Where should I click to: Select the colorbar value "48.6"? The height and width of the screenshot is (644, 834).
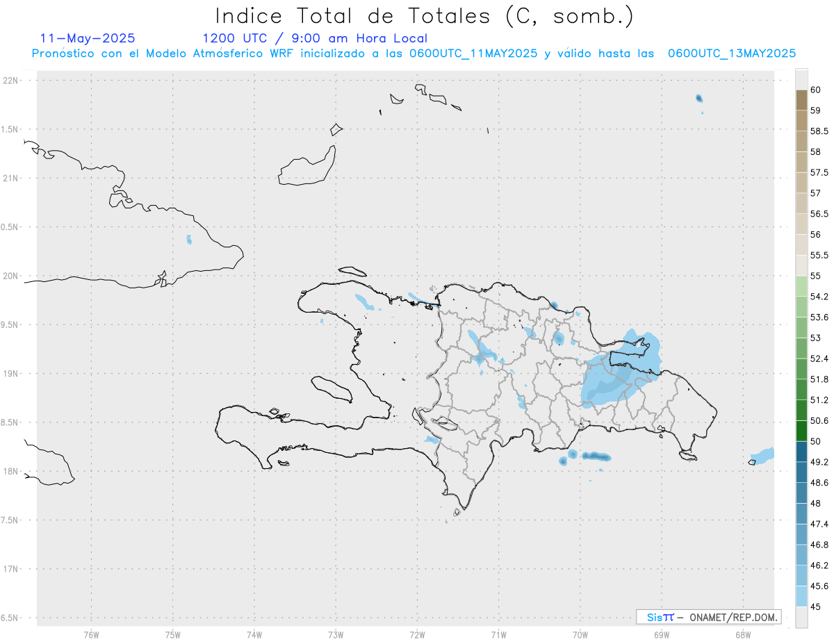(x=819, y=483)
